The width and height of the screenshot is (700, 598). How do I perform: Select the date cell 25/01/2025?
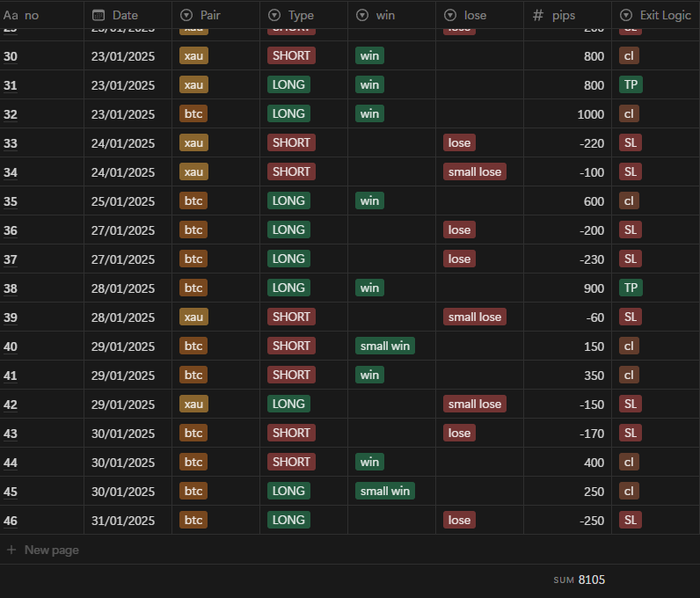tap(123, 201)
